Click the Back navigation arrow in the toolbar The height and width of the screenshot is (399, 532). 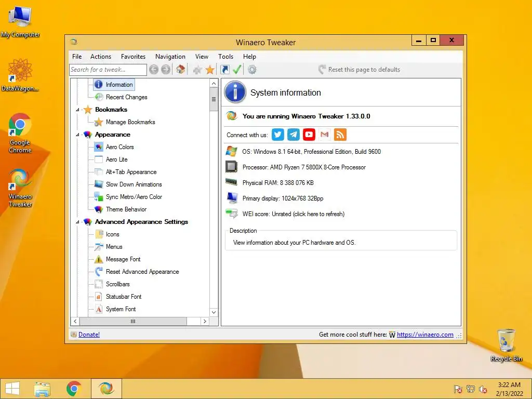154,70
